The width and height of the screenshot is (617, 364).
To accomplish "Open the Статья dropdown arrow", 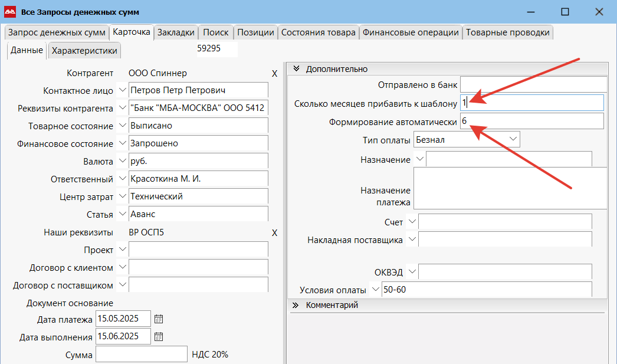I will point(122,214).
